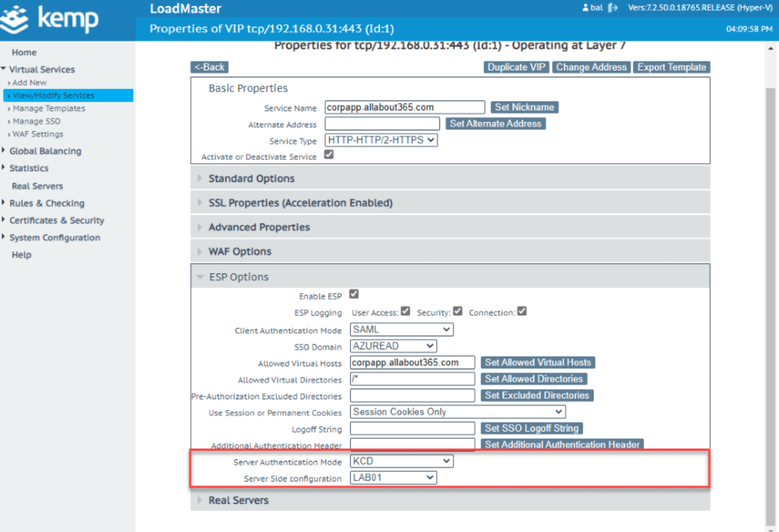Viewport: 779px width, 532px height.
Task: Toggle Connection logging checkbox
Action: (x=522, y=311)
